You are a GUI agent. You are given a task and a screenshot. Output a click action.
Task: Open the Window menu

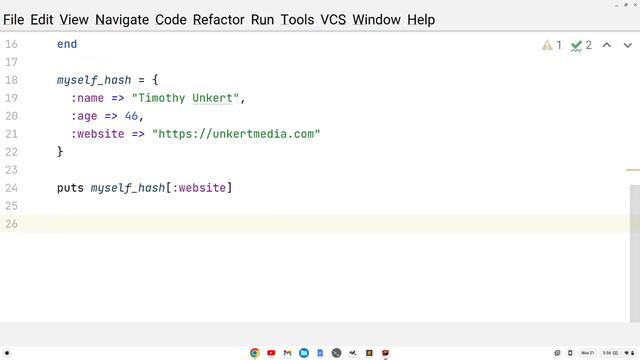(376, 20)
